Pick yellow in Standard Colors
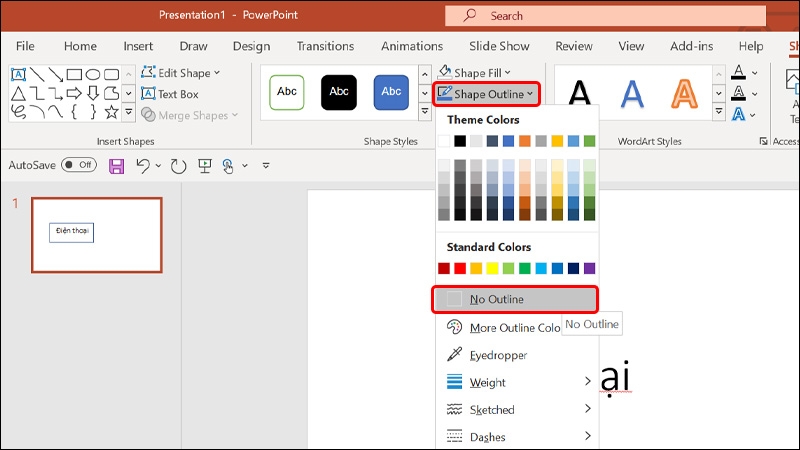 click(492, 268)
